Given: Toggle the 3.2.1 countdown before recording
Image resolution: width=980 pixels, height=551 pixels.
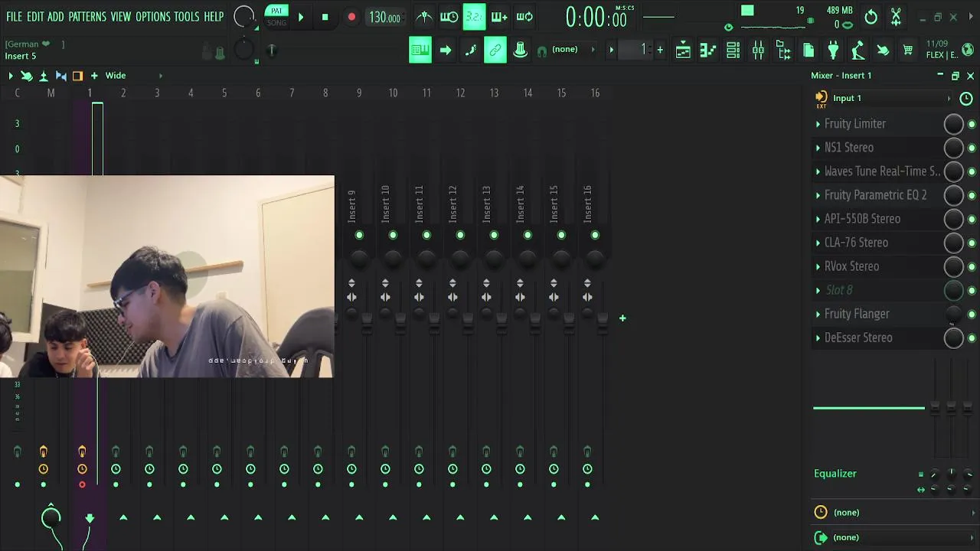Looking at the screenshot, I should pyautogui.click(x=474, y=17).
